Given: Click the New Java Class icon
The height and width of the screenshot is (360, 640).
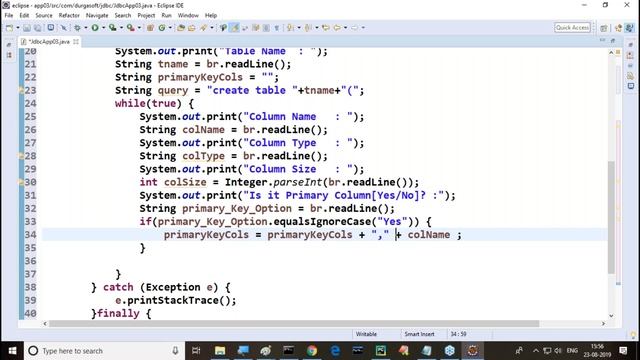Looking at the screenshot, I should [162, 28].
